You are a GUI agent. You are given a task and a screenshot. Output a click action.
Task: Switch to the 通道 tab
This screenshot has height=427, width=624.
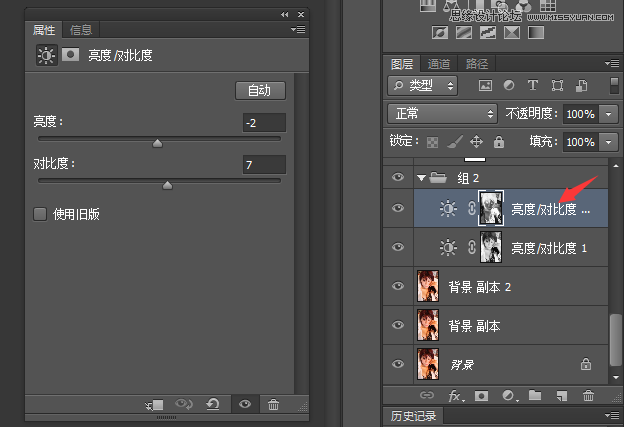pos(439,64)
